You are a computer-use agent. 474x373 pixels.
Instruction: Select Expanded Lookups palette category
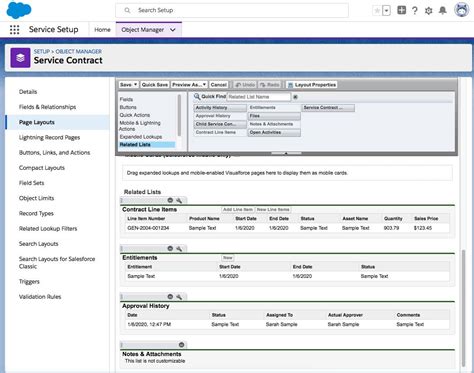point(141,137)
